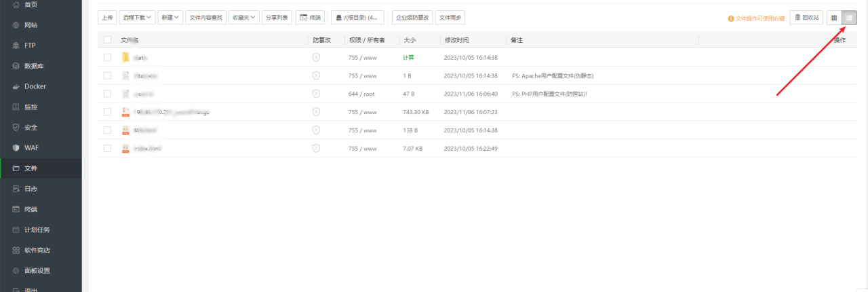Screen dimensions: 868x292
Task: Sort by 修改时间 column header
Action: click(456, 40)
